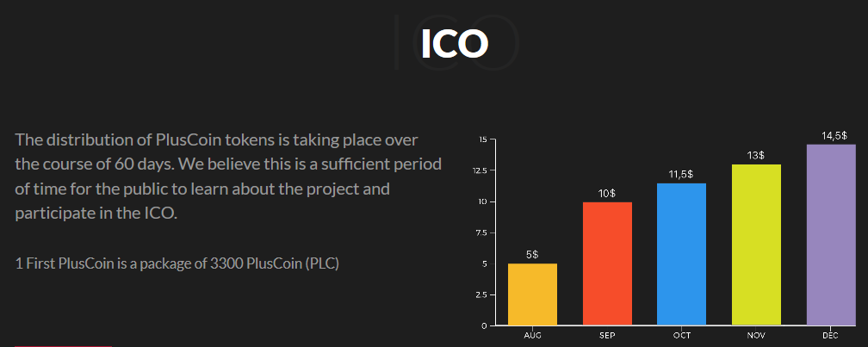This screenshot has height=347, width=868.
Task: Click the SEP axis label
Action: (x=607, y=336)
